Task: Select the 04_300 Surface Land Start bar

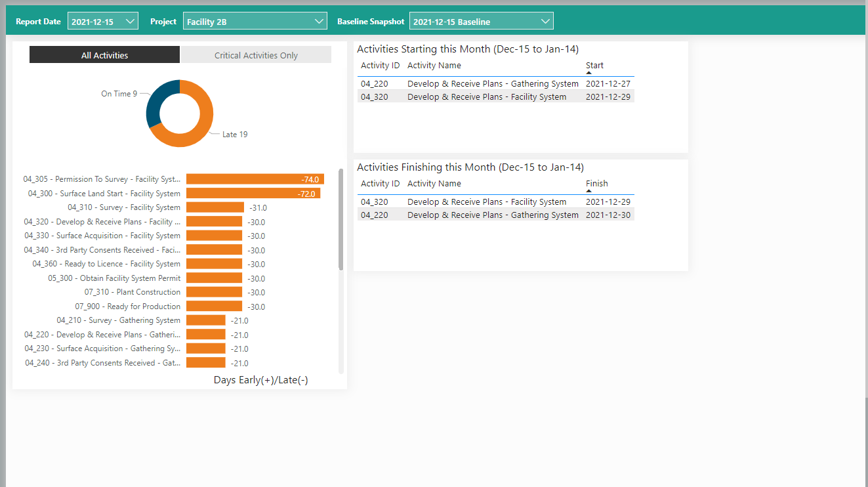Action: coord(253,194)
